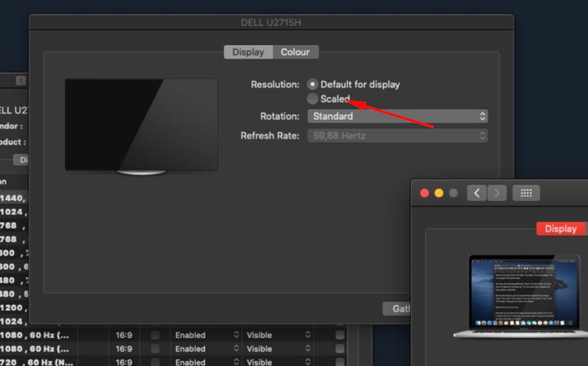Minimize System Preferences window with yellow button
This screenshot has height=366, width=588.
[x=439, y=193]
